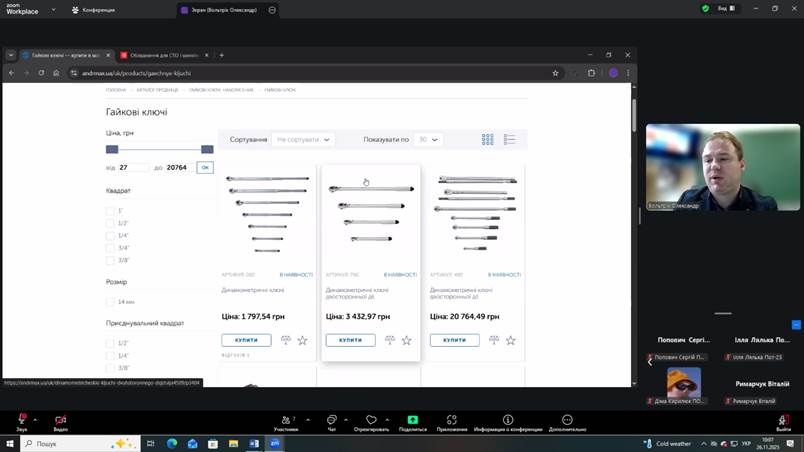Screen dimensions: 804x452
Task: Click the right handle of price slider
Action: tap(207, 149)
